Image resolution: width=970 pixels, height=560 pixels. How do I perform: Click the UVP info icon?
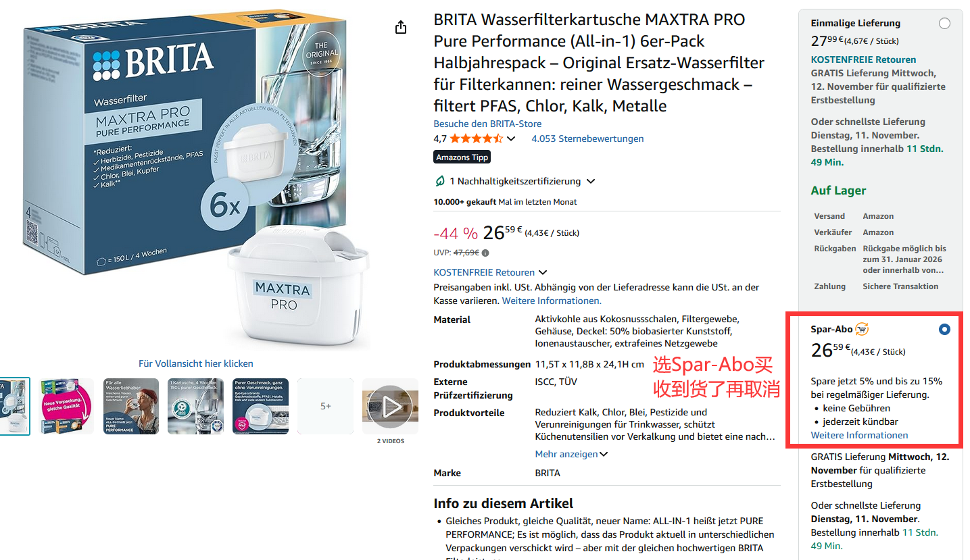pos(485,253)
